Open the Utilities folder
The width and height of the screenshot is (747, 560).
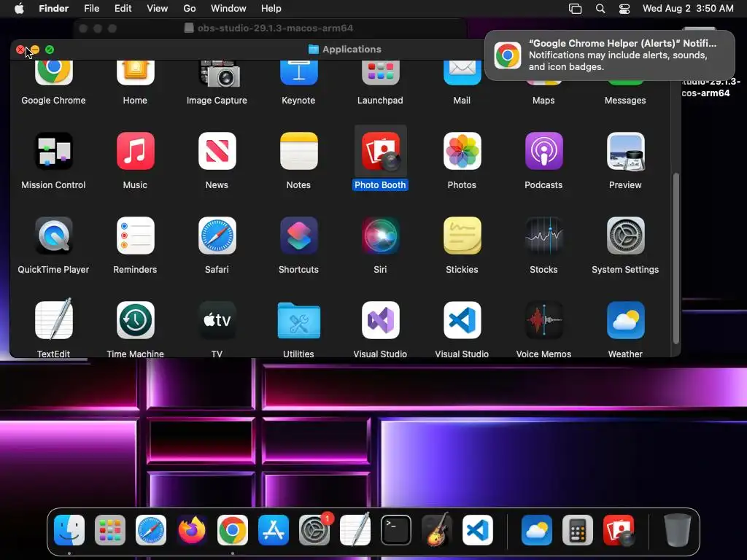point(298,320)
